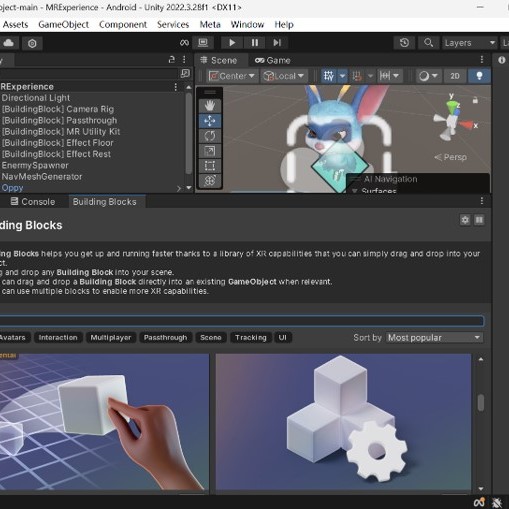Open the grid options dropdown arrow
The width and height of the screenshot is (509, 509).
tap(342, 76)
